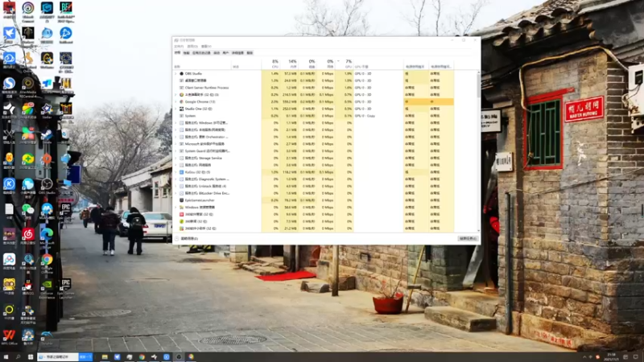This screenshot has height=362, width=644.
Task: Open the Options menu in Task Manager
Action: click(192, 47)
